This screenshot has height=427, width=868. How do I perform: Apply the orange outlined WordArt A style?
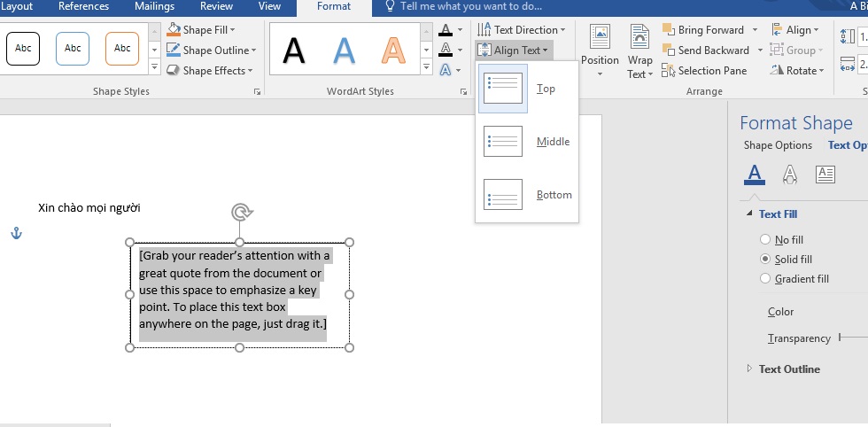(393, 50)
